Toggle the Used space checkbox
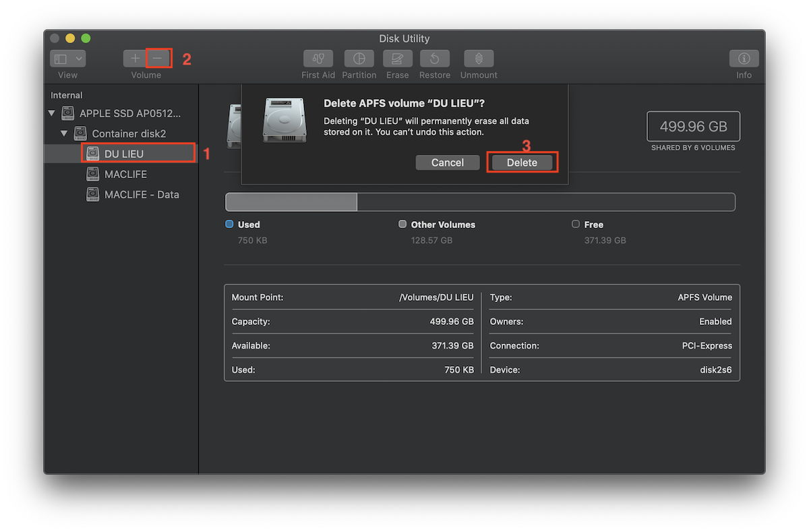Screen dimensions: 809x532 pyautogui.click(x=230, y=224)
